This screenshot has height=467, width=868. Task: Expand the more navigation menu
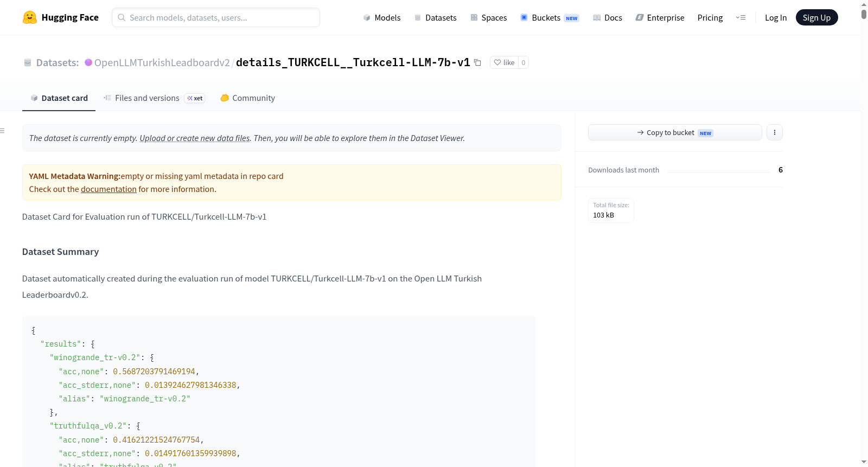click(x=741, y=17)
